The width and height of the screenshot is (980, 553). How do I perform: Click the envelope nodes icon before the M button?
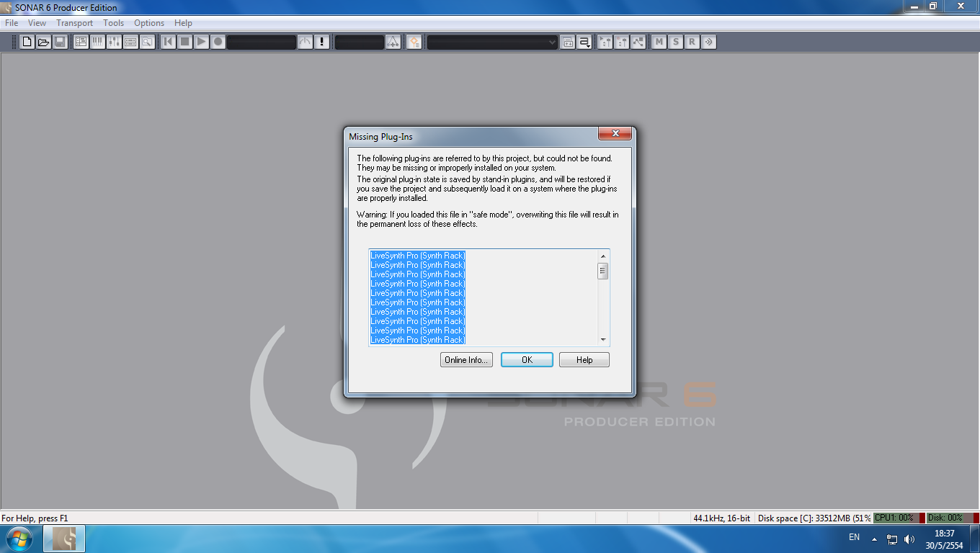pyautogui.click(x=638, y=42)
